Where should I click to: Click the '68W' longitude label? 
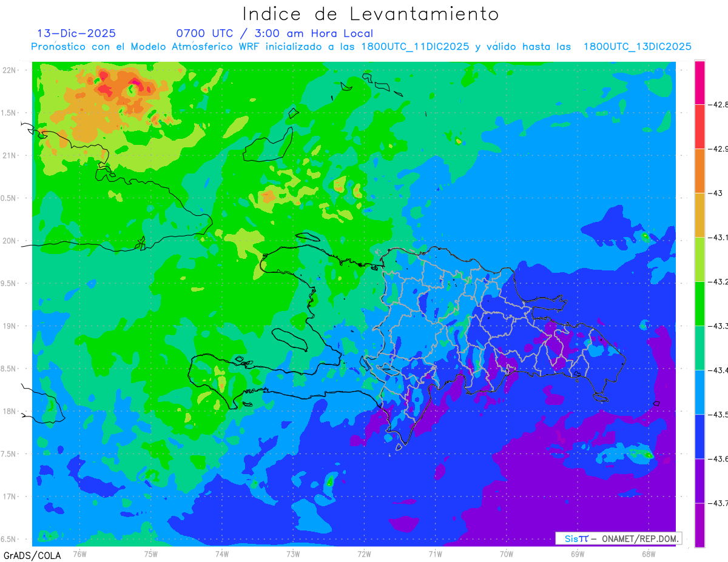(x=649, y=554)
